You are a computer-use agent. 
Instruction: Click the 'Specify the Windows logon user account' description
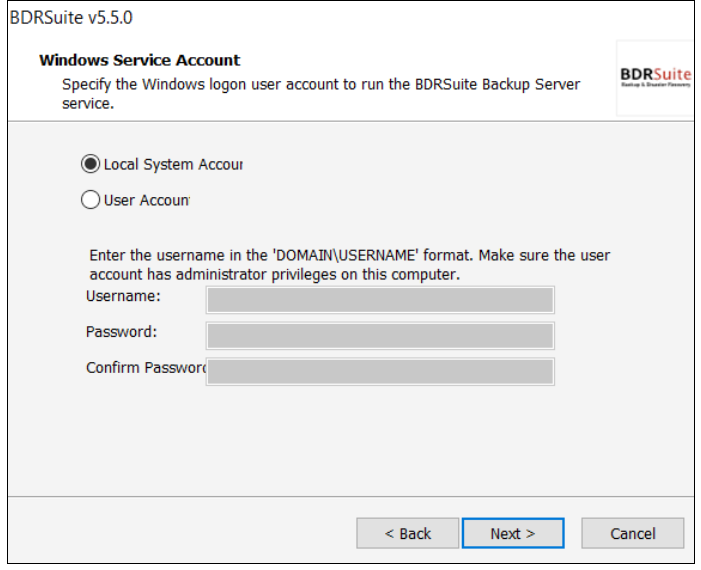click(x=321, y=84)
